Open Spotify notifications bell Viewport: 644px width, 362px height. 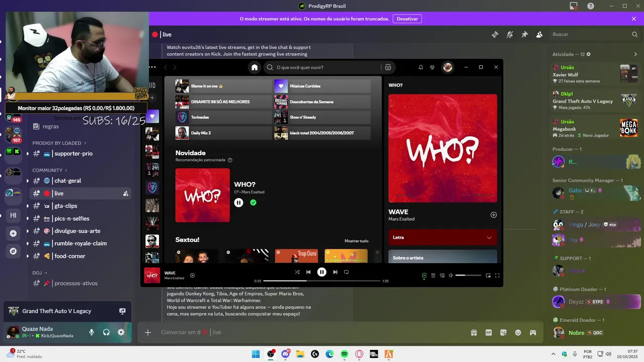(x=421, y=67)
